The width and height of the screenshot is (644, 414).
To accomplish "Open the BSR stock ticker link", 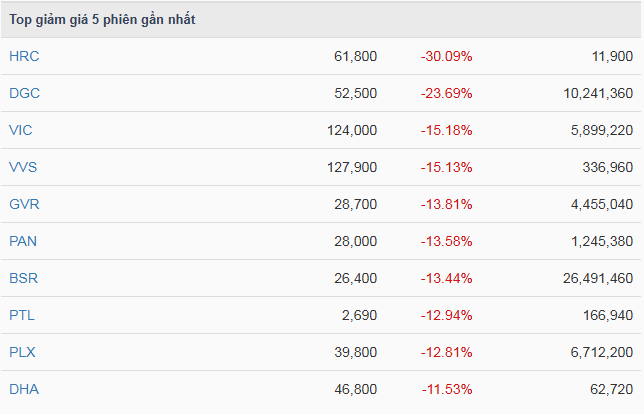I will (23, 278).
